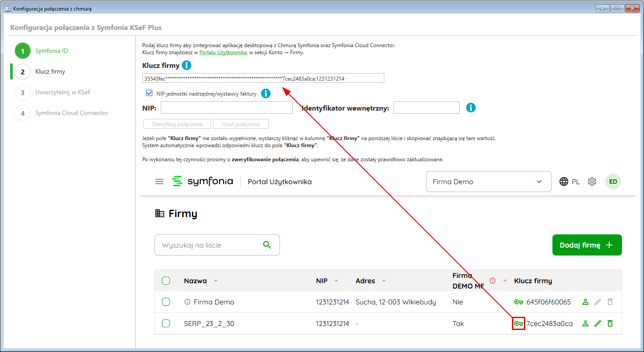Click the NIP 1231231214 in the Firma Demo row
644x352 pixels.
[x=332, y=302]
